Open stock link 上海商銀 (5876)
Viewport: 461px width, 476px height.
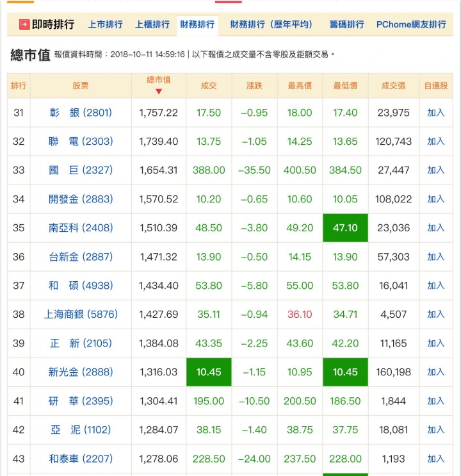81,314
